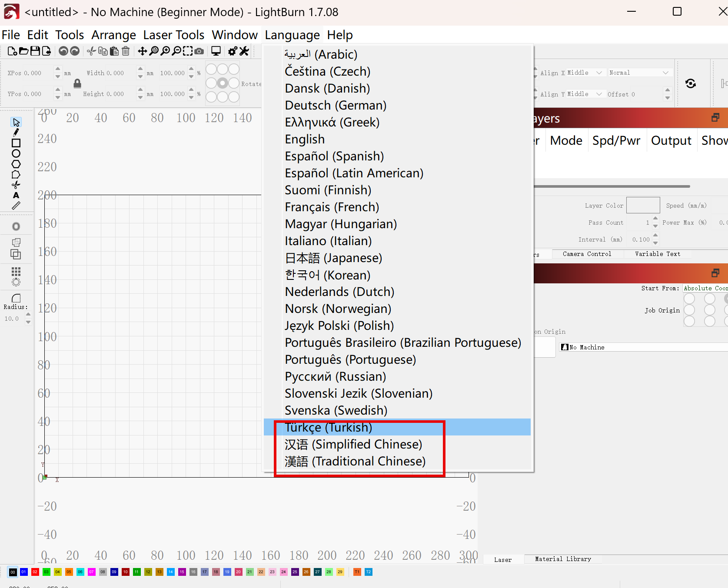This screenshot has width=728, height=588.
Task: Click the Measure ruler tool
Action: pyautogui.click(x=16, y=206)
